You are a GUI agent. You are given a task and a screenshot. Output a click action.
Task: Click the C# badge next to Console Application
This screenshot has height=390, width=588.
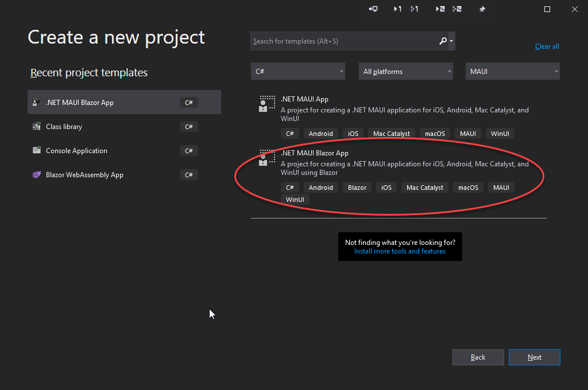(188, 151)
